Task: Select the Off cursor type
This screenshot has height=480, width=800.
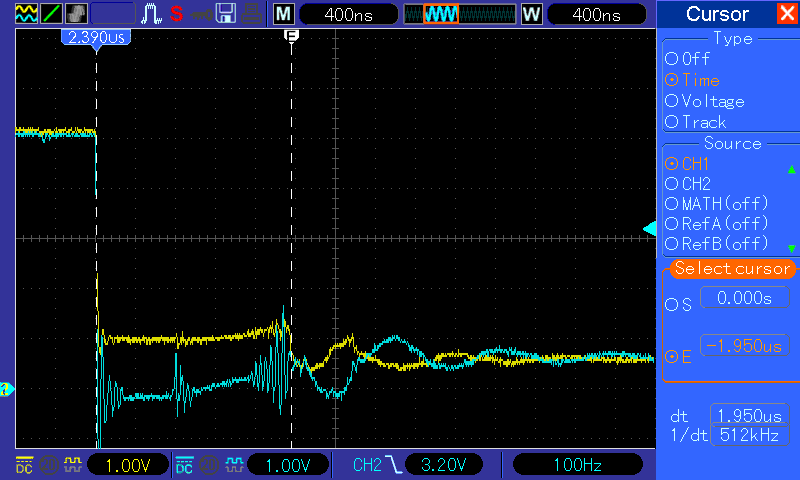Action: [687, 59]
